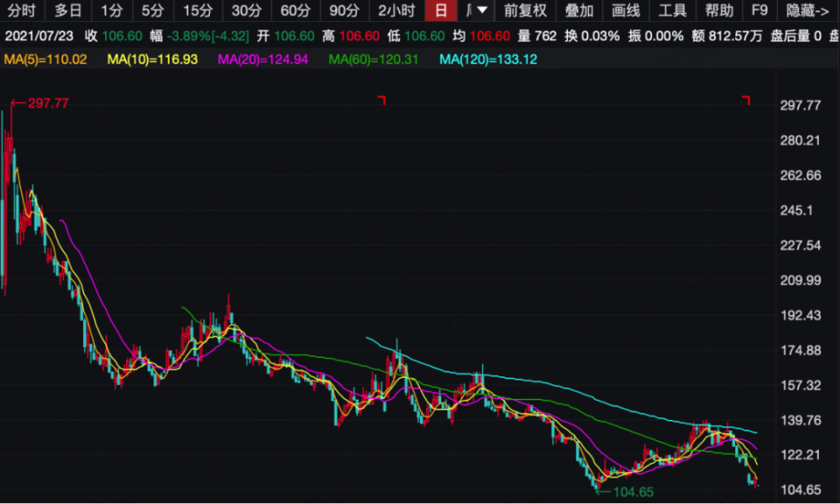840x504 pixels.
Task: Click the 157.32 price axis label
Action: pyautogui.click(x=801, y=385)
